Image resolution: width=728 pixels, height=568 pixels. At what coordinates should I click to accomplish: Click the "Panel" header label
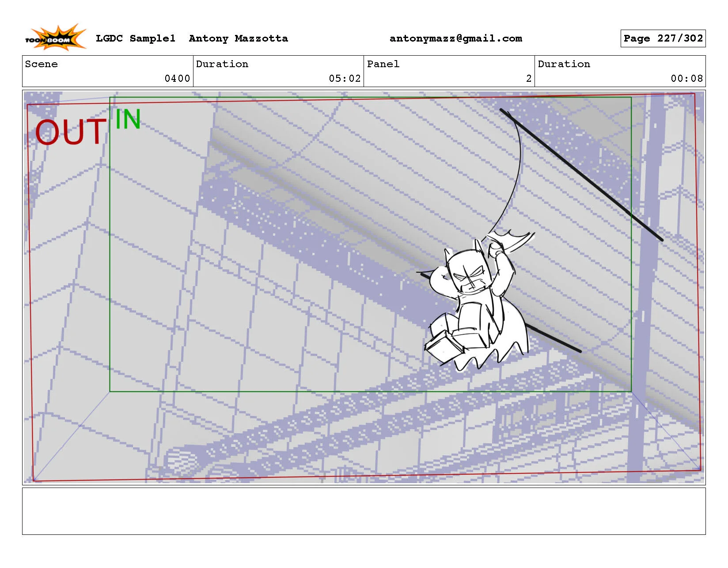click(x=383, y=64)
